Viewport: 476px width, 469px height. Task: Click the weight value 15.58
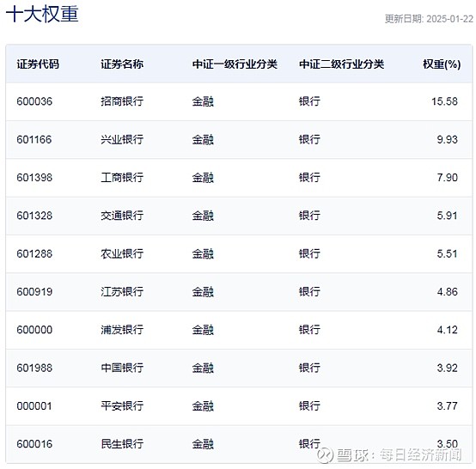444,101
